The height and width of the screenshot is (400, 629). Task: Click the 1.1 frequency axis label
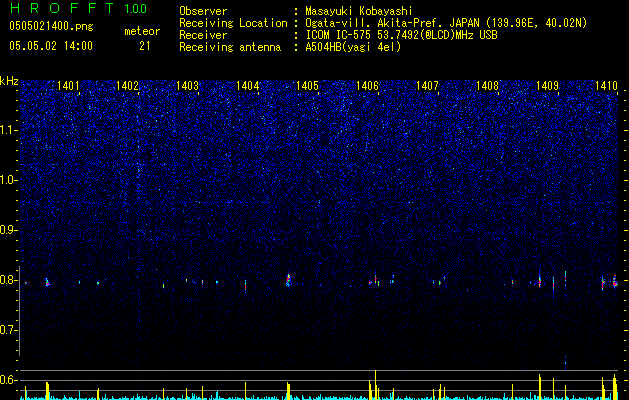pos(8,130)
